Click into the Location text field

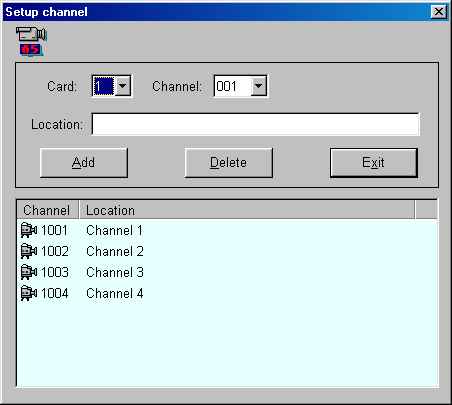(x=256, y=124)
